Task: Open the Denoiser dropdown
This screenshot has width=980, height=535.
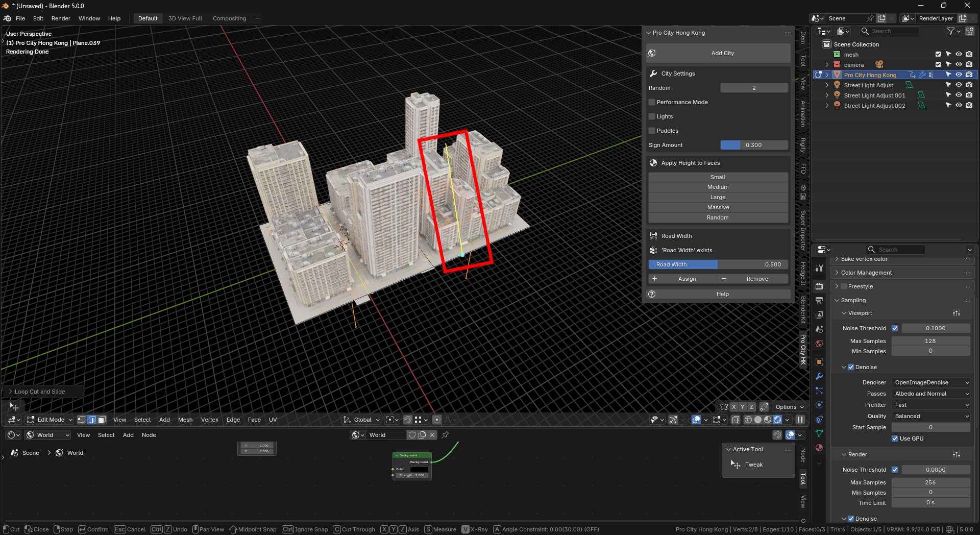Action: (931, 382)
